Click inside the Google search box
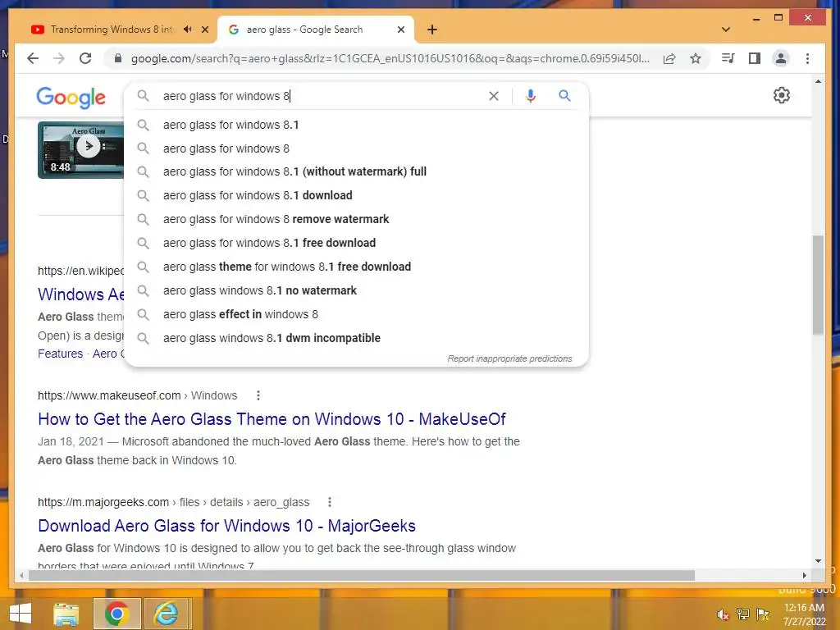This screenshot has width=840, height=630. (322, 96)
